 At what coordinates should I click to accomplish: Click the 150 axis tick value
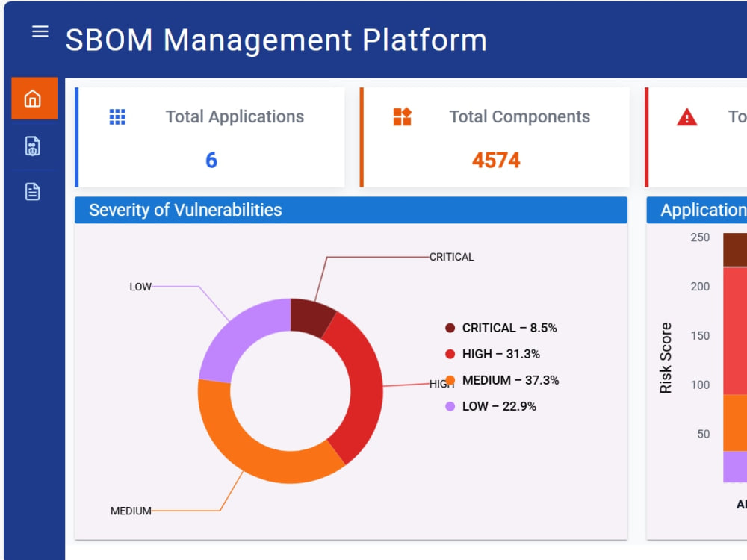[700, 335]
